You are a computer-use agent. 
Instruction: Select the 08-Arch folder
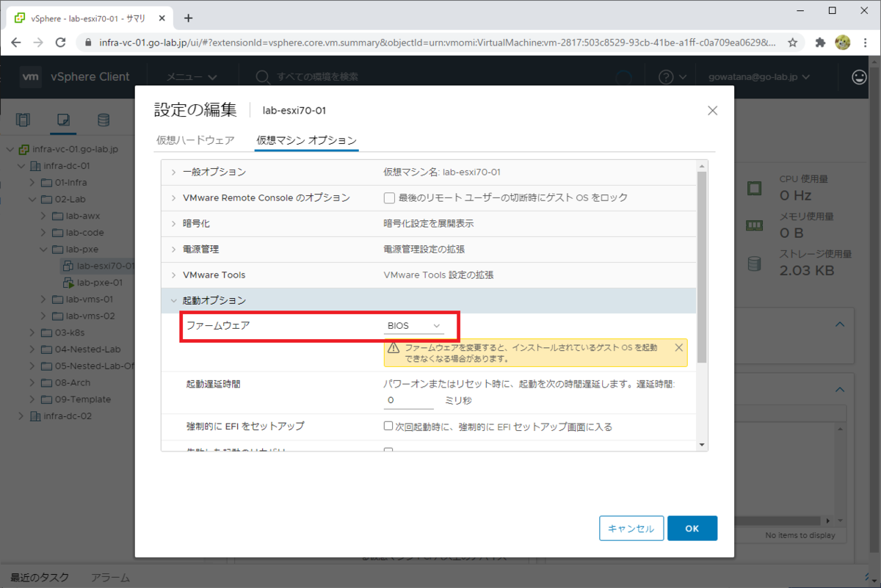[72, 383]
